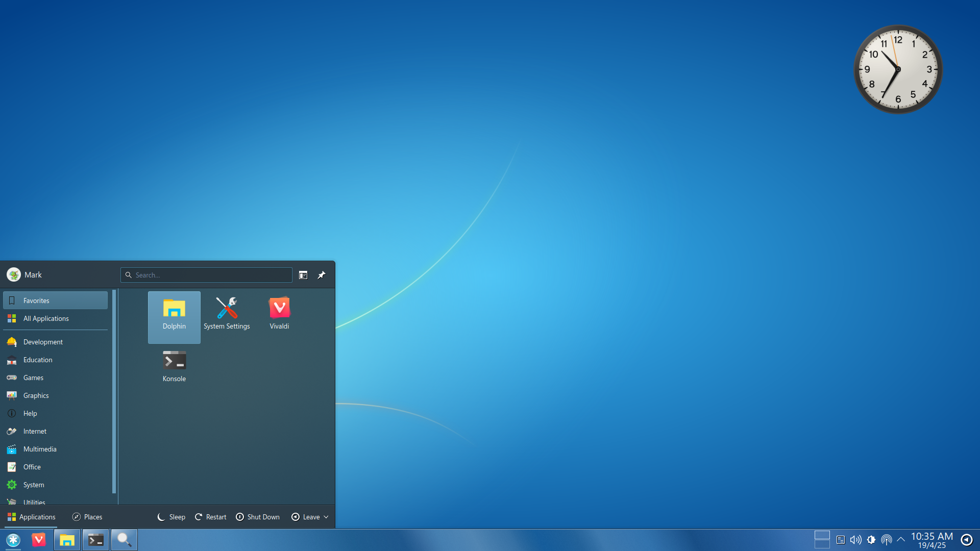Open the magnifier search taskbar icon
This screenshot has height=551, width=980.
[124, 540]
